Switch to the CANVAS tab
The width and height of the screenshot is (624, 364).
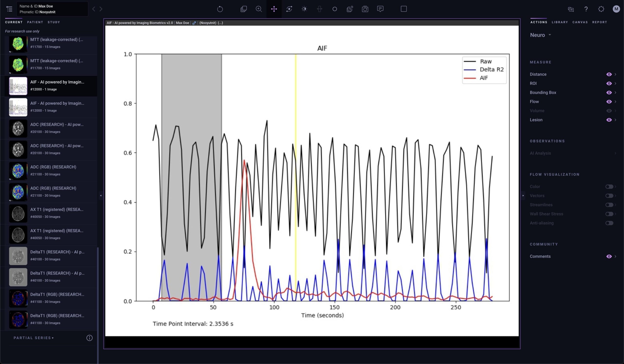coord(580,22)
